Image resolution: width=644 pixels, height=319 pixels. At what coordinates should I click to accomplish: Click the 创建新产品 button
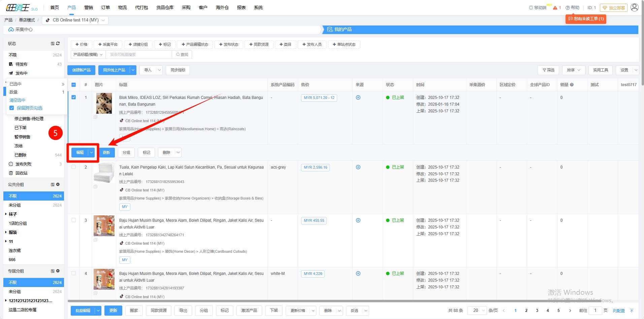(x=81, y=70)
